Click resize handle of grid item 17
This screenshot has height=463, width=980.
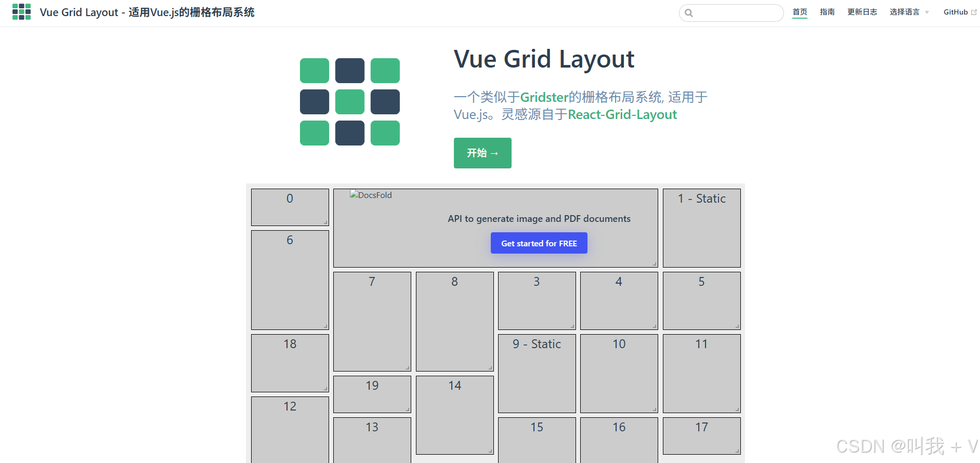click(737, 451)
